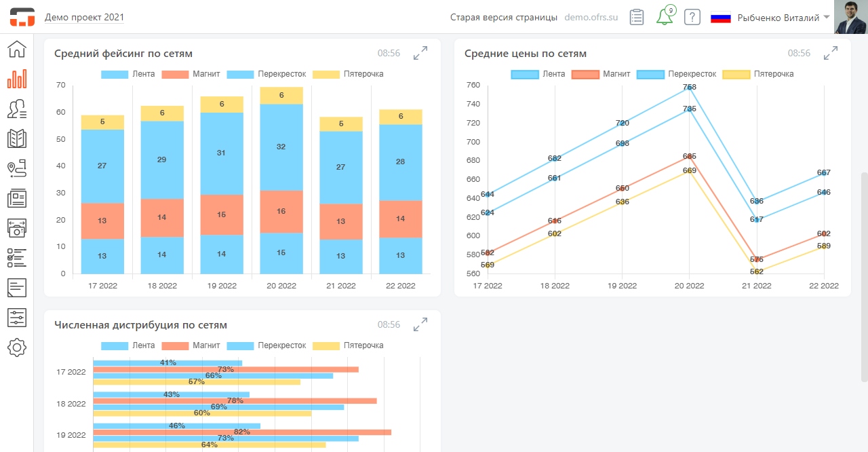
Task: Open the users list sidebar icon
Action: 16,109
